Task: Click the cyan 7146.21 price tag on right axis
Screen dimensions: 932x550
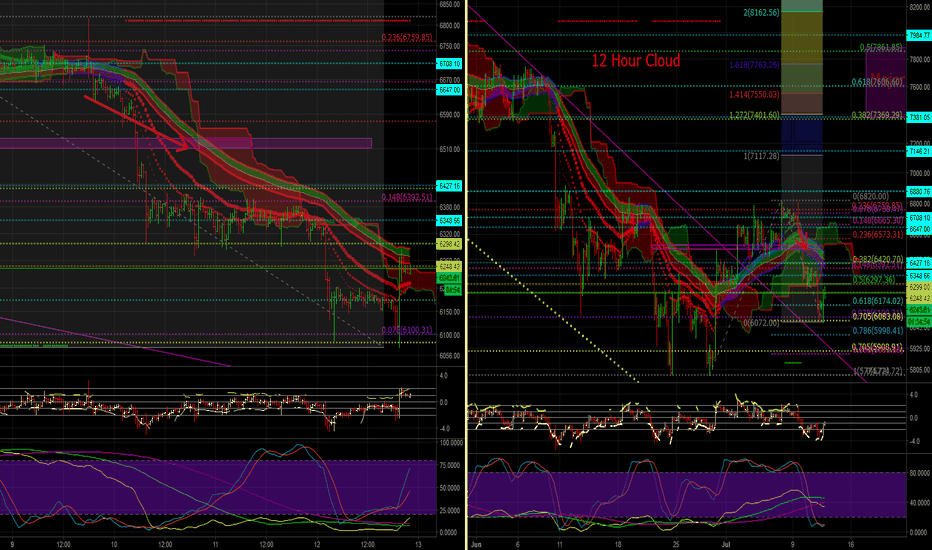Action: coord(919,152)
